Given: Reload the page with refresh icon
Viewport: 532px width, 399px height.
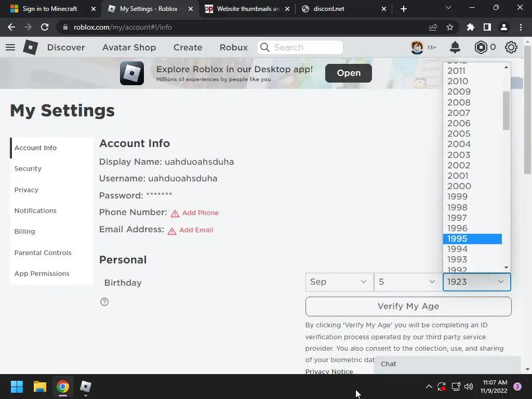Looking at the screenshot, I should click(45, 27).
